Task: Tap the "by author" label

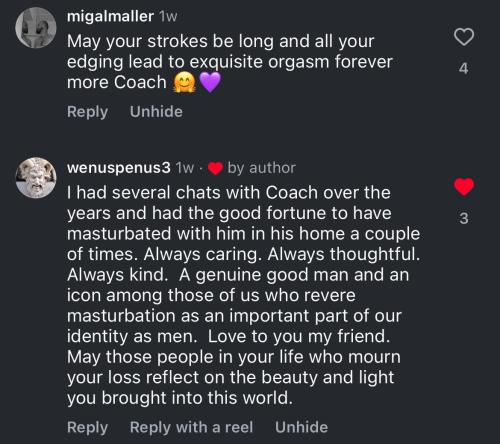Action: [262, 168]
